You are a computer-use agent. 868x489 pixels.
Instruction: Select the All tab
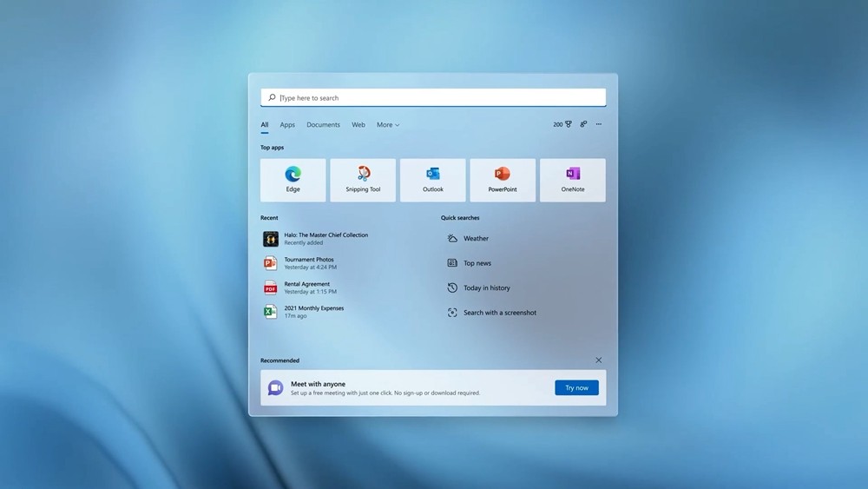(x=265, y=124)
